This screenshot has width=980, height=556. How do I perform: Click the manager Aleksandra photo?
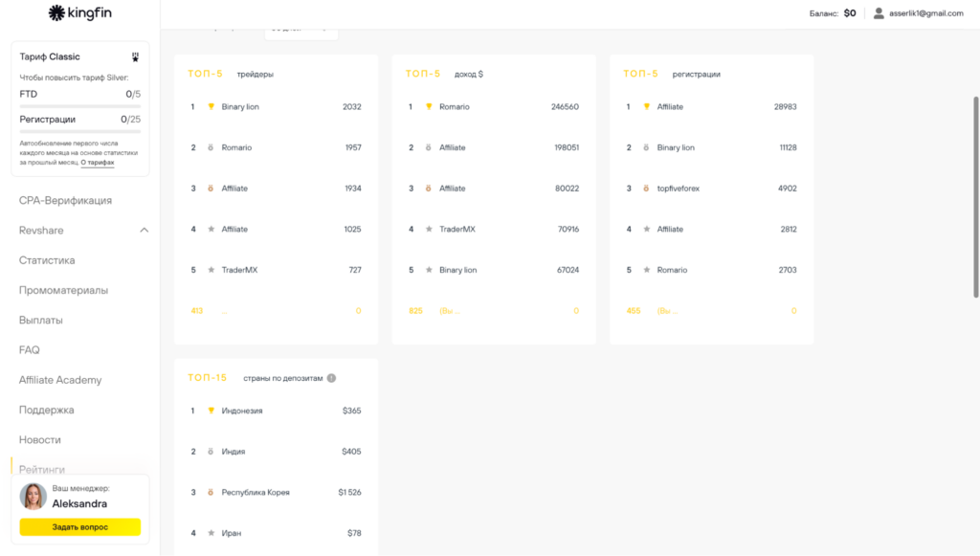tap(33, 497)
